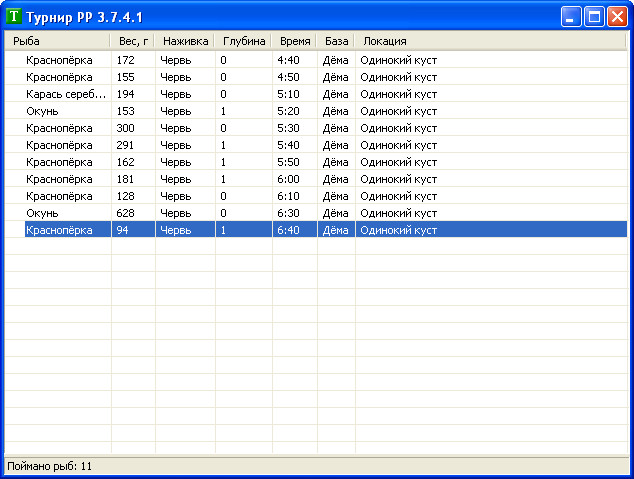634x479 pixels.
Task: Click time cell 6:30
Action: pos(288,213)
